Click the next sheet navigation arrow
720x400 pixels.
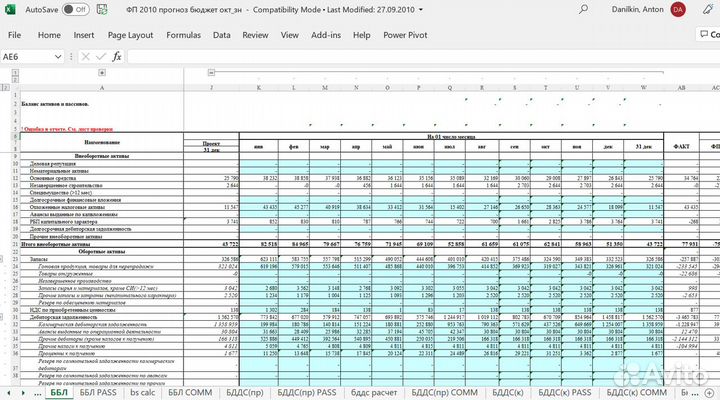click(x=23, y=393)
